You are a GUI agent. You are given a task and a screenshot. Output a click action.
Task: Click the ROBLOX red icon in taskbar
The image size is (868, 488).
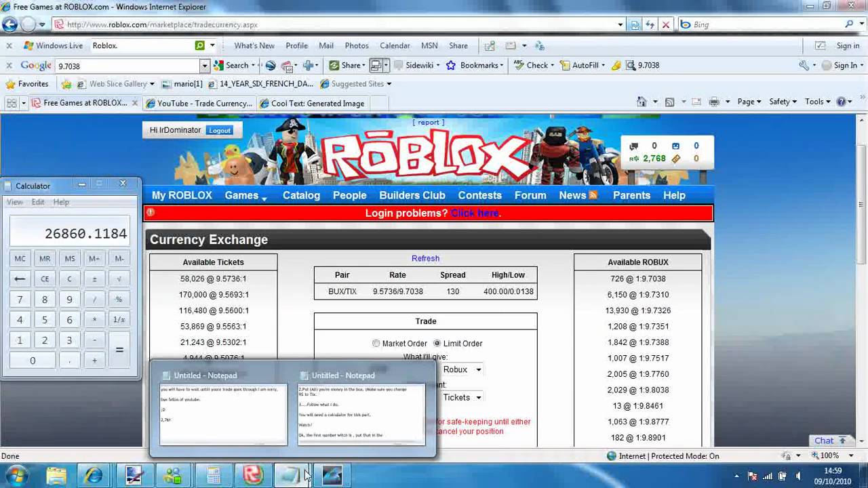click(253, 475)
